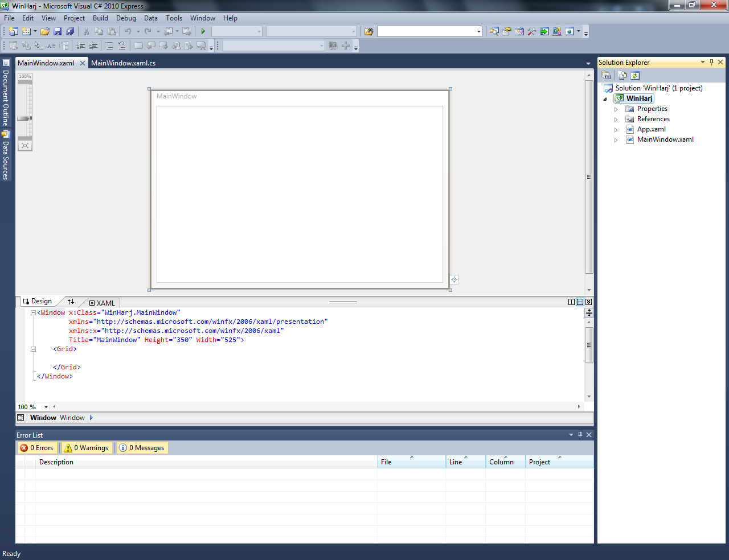729x560 pixels.
Task: Collapse the Grid element outline in XAML
Action: 33,349
